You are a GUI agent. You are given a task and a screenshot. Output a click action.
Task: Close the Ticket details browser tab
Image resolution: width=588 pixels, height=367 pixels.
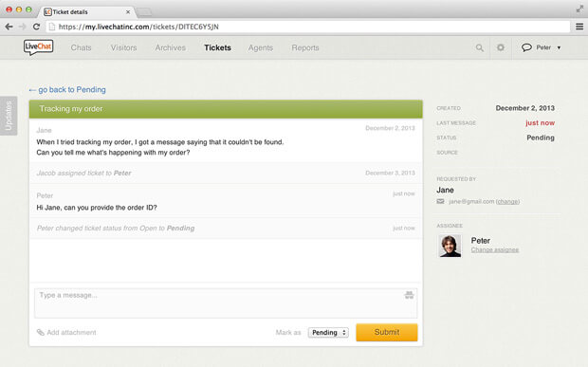pos(128,12)
